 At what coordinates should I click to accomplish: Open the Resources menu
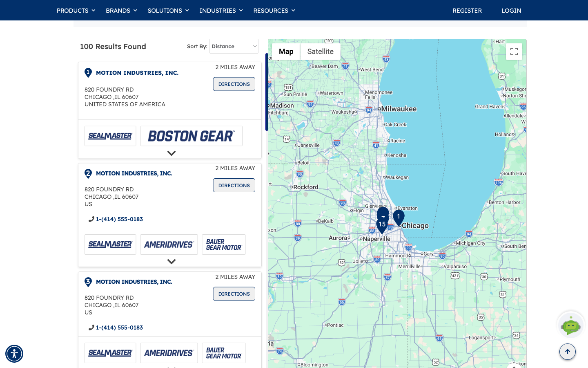(274, 11)
